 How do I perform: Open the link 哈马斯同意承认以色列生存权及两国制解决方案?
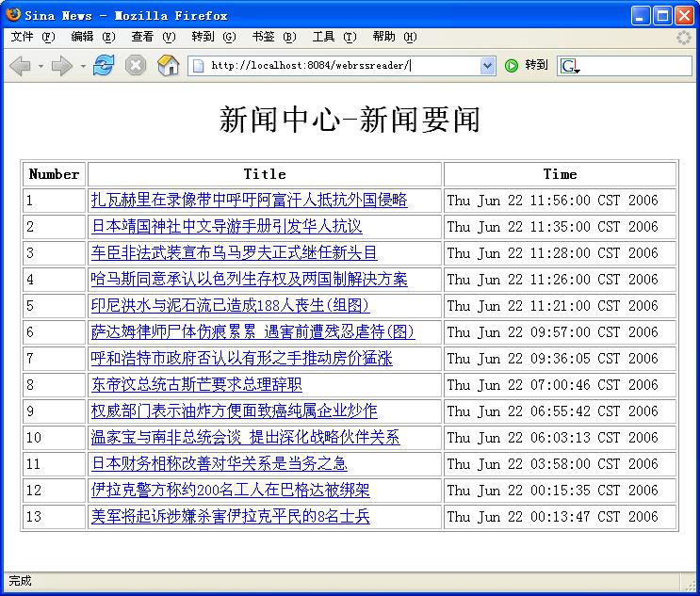tap(249, 280)
